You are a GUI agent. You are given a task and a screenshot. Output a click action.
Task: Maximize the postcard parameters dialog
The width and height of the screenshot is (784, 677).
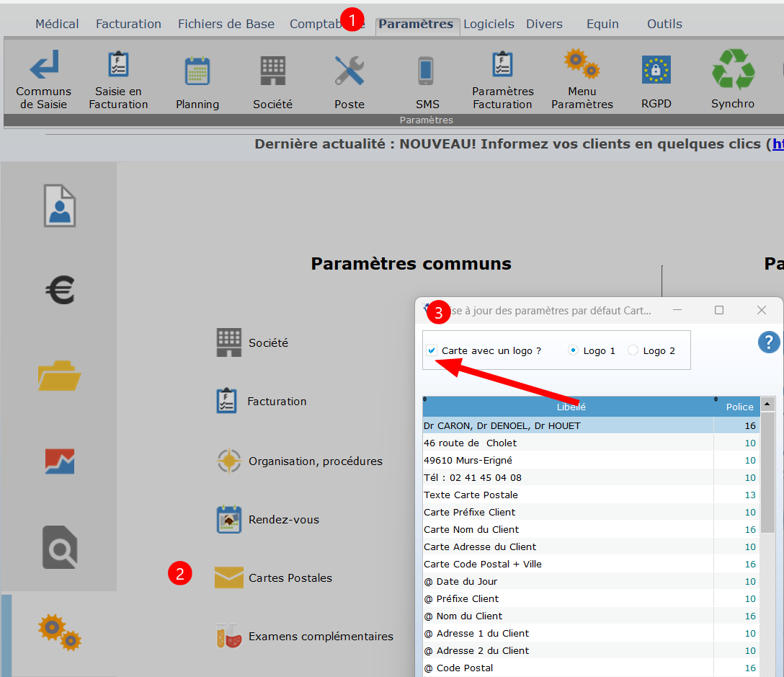719,310
